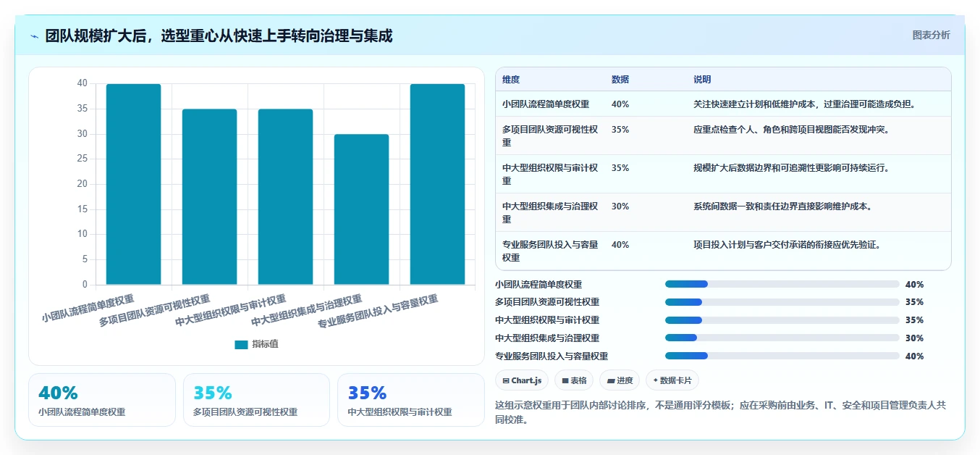This screenshot has width=980, height=455.
Task: Select table cell 多项目团队资源可视性权重
Action: (550, 136)
